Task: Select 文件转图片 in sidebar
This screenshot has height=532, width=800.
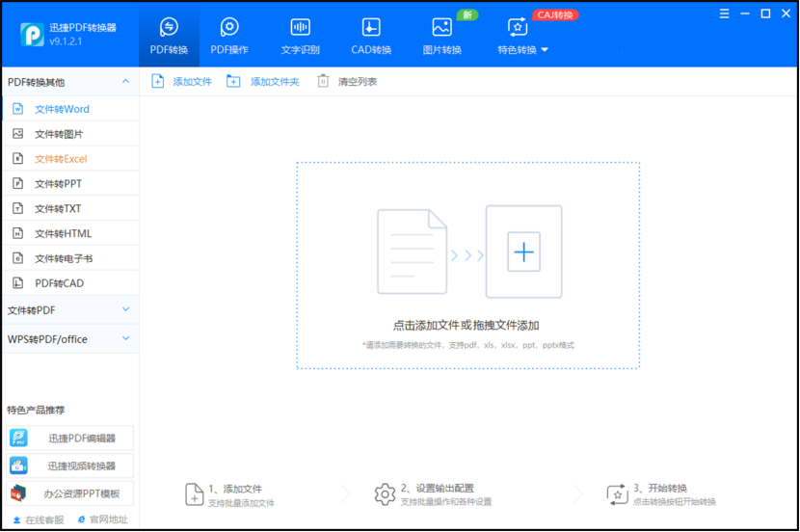Action: tap(70, 134)
